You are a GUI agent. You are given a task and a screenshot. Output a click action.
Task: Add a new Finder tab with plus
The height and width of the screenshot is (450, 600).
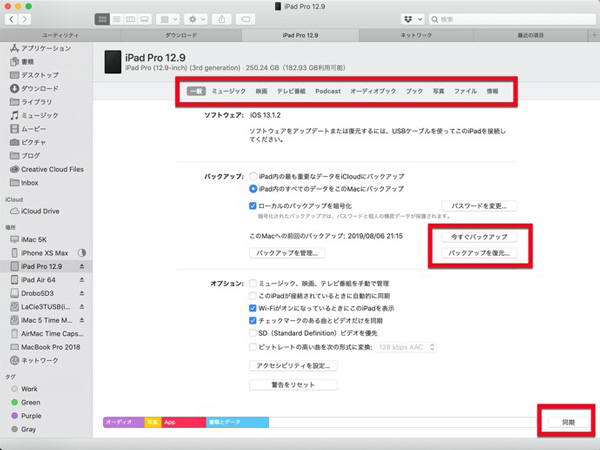click(594, 35)
